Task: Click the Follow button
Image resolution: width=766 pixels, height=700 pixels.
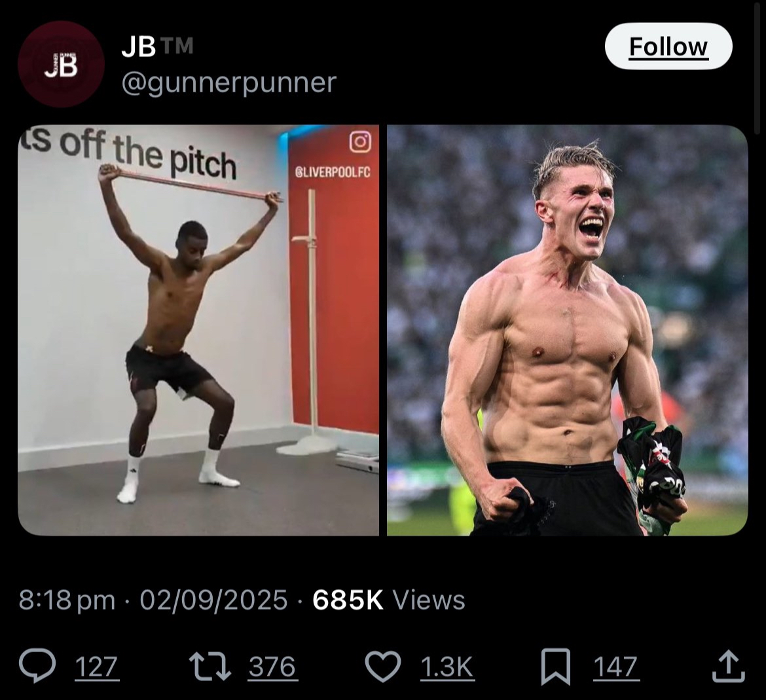Action: (668, 46)
